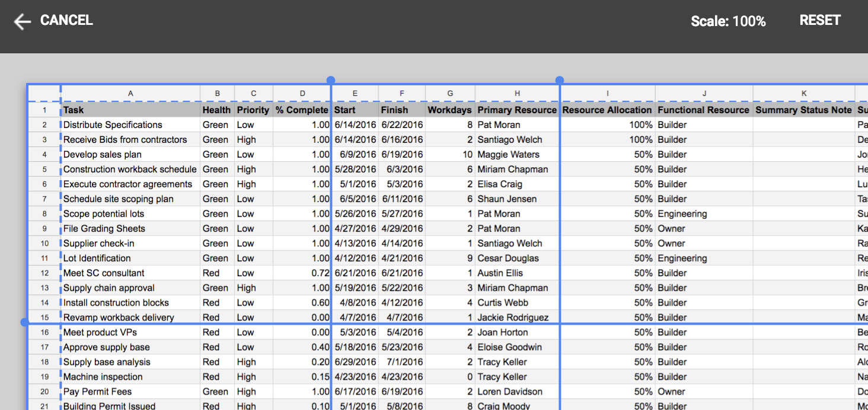868x410 pixels.
Task: Click the Scale: 100% indicator
Action: click(x=728, y=21)
